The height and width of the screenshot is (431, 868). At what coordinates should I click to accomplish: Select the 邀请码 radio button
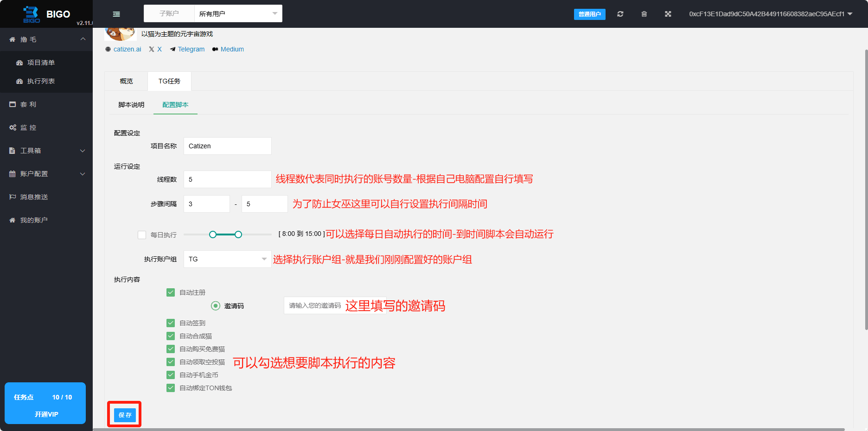[x=216, y=306]
